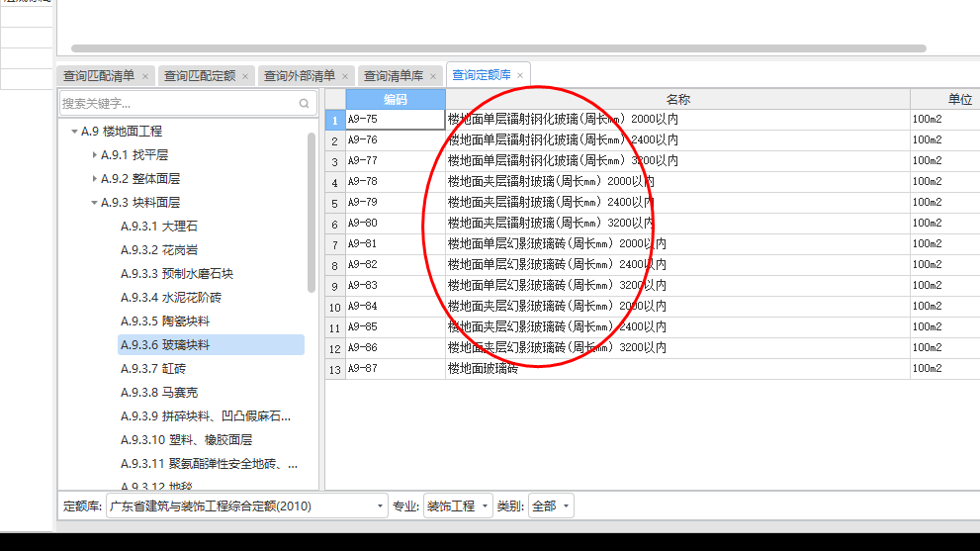Click the 楼地面玻璃砖 name cell
The height and width of the screenshot is (551, 980).
677,368
